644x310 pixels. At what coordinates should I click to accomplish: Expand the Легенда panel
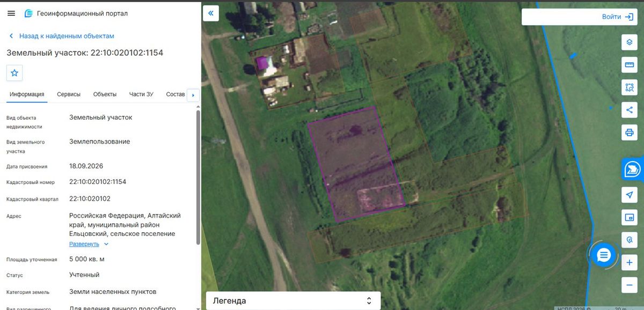tap(294, 301)
